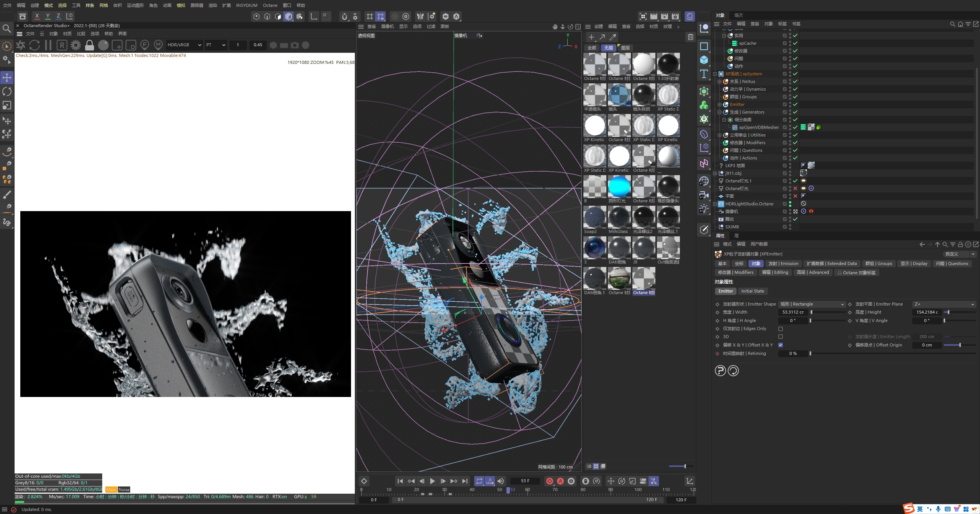
Task: Toggle the Autokeying icon
Action: (560, 481)
